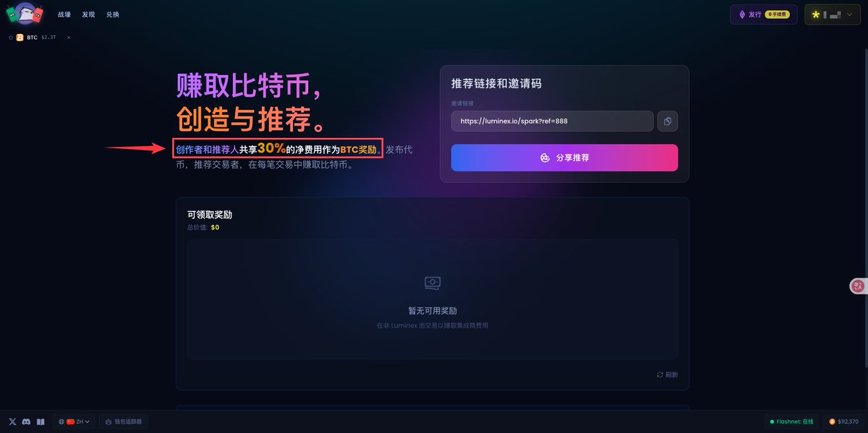Image resolution: width=868 pixels, height=433 pixels.
Task: Click the 发行 launch button
Action: pyautogui.click(x=765, y=14)
